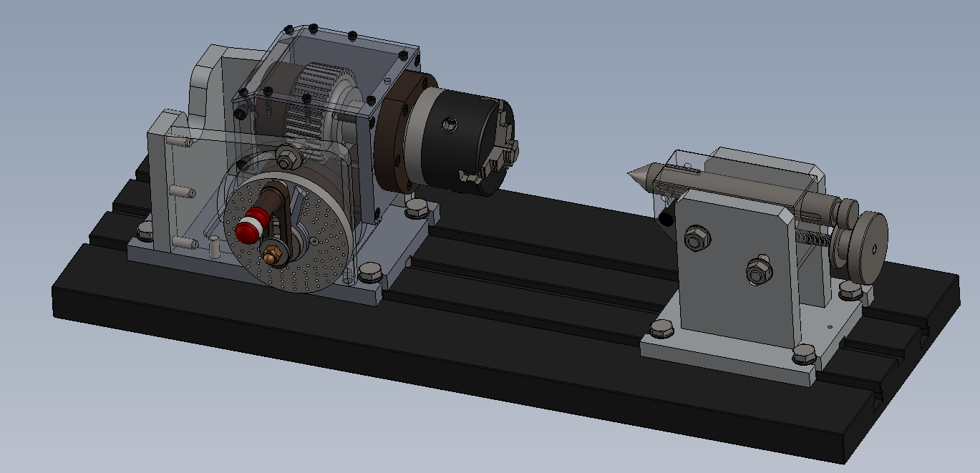The height and width of the screenshot is (473, 980).
Task: Toggle the red crank knob on the dividing plate
Action: [x=247, y=233]
